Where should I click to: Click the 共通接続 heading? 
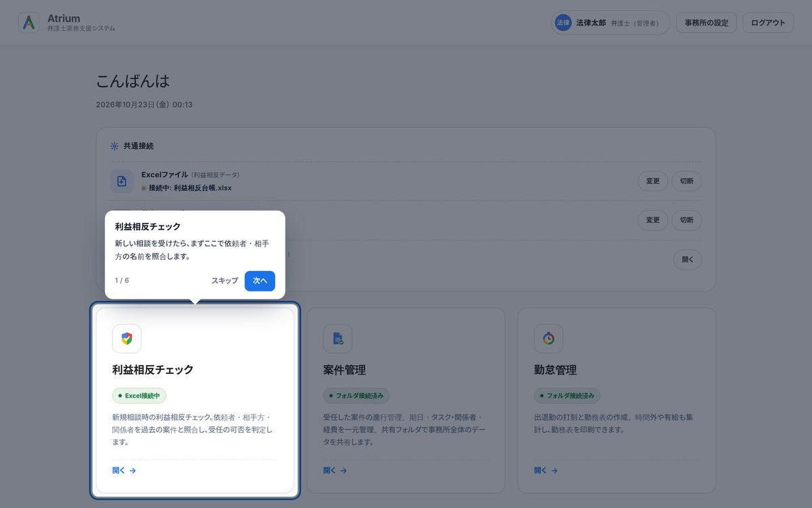click(x=138, y=146)
